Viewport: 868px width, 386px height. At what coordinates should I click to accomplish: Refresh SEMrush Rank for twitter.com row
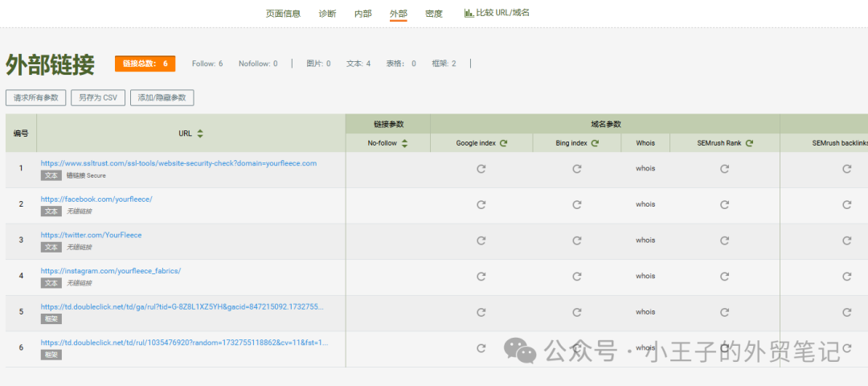click(724, 240)
